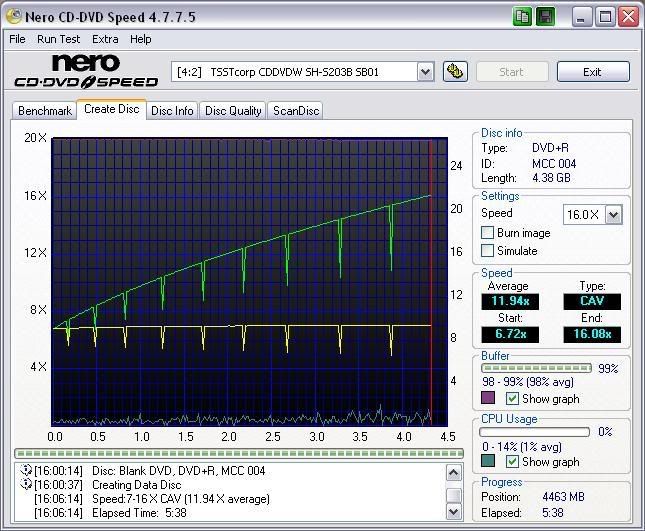Viewport: 645px width, 531px height.
Task: Click the green overall progress bar below graph
Action: pyautogui.click(x=239, y=453)
